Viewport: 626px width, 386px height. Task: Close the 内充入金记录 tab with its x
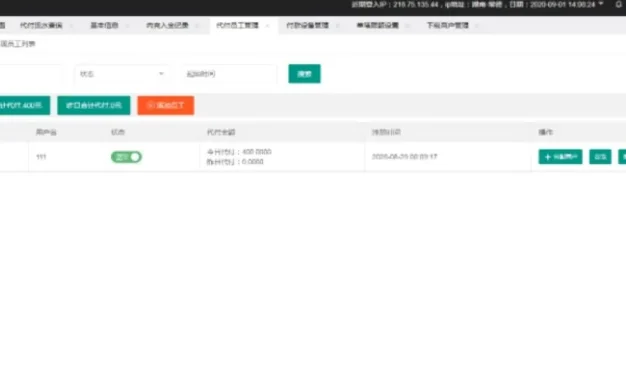click(x=197, y=26)
